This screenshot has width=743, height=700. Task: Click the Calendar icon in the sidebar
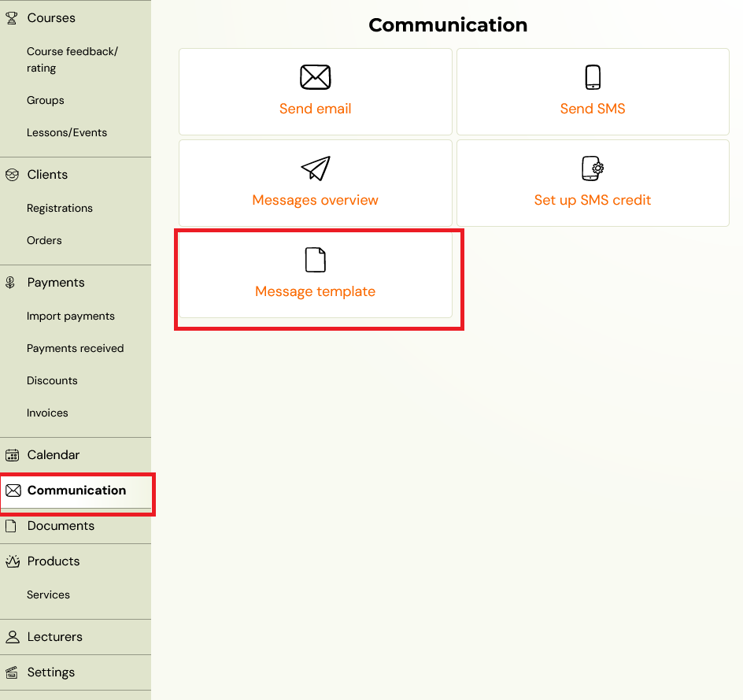(x=12, y=454)
